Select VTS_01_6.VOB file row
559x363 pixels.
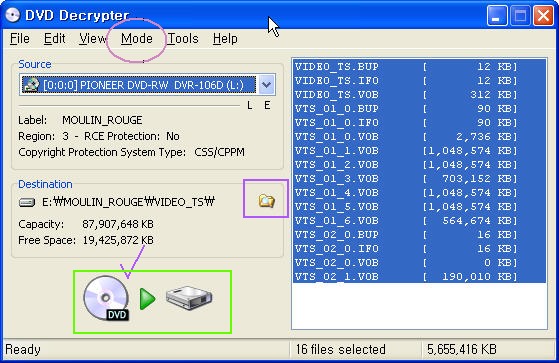[419, 221]
